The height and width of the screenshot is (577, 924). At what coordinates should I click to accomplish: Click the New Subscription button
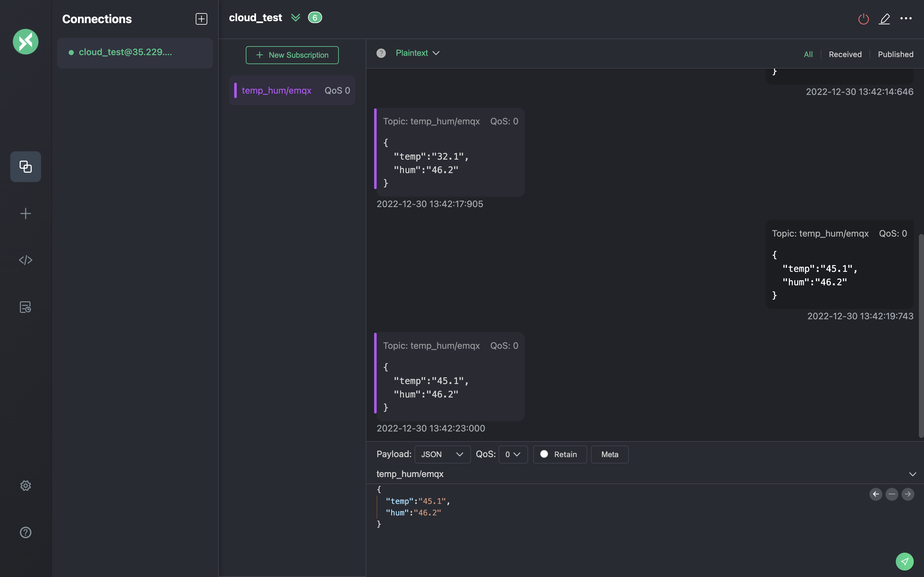click(x=292, y=55)
